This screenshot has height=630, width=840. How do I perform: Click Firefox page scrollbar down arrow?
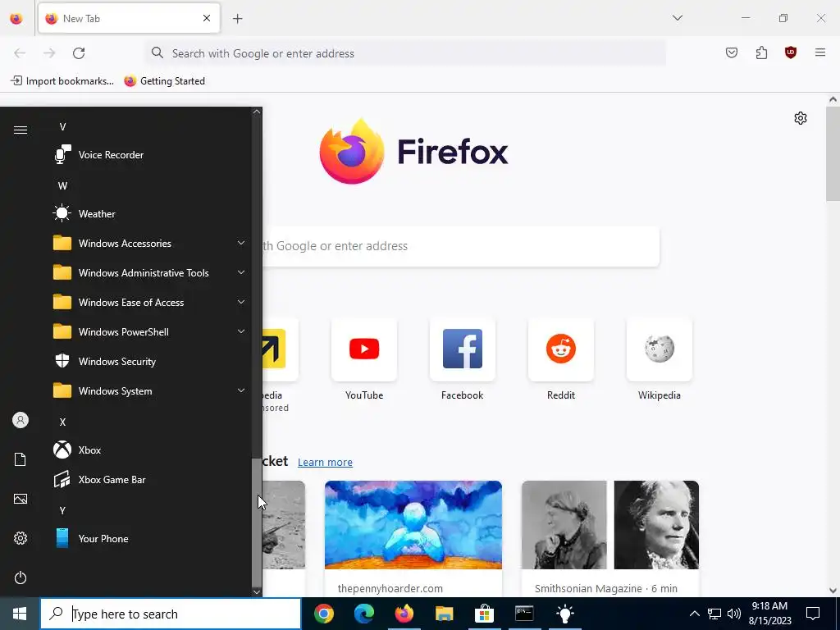(833, 591)
